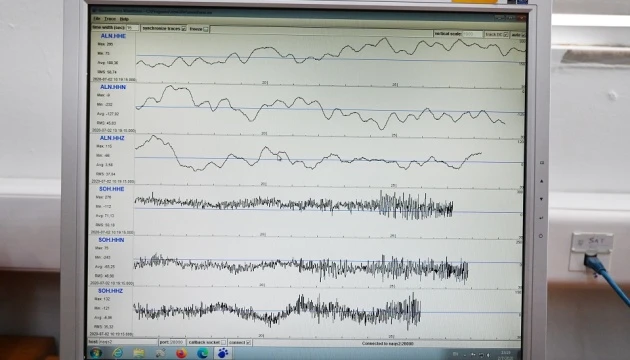Viewport: 630px width, 360px height.
Task: Uncheck the connect checkbox
Action: [x=249, y=342]
